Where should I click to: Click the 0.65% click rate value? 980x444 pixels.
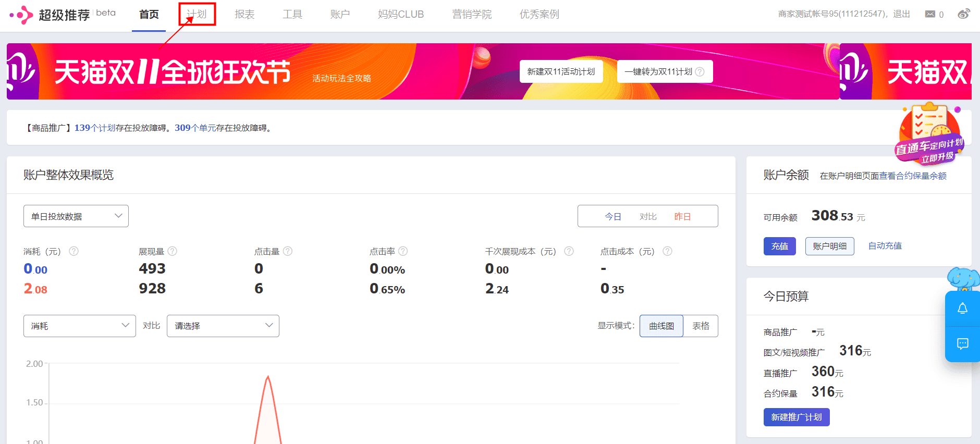click(387, 289)
